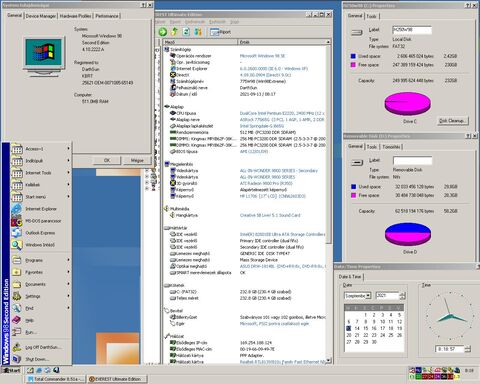Image resolution: width=480 pixels, height=384 pixels.
Task: Click the Drive C label input field
Action: [x=412, y=30]
